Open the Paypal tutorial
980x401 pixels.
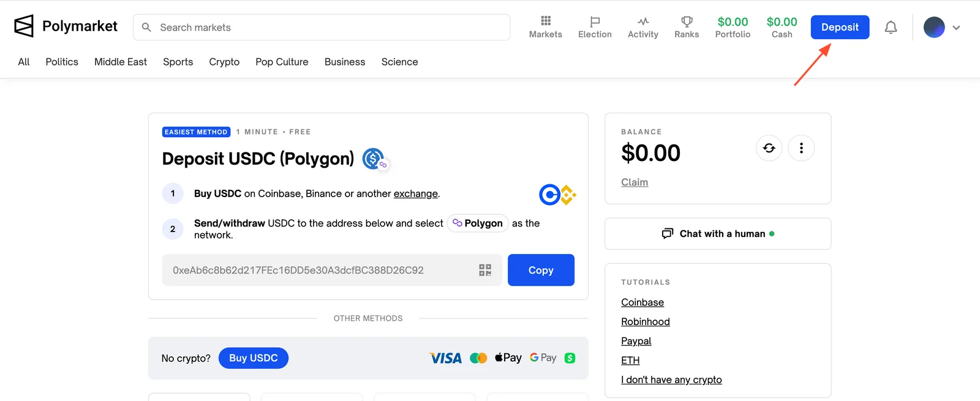click(636, 341)
